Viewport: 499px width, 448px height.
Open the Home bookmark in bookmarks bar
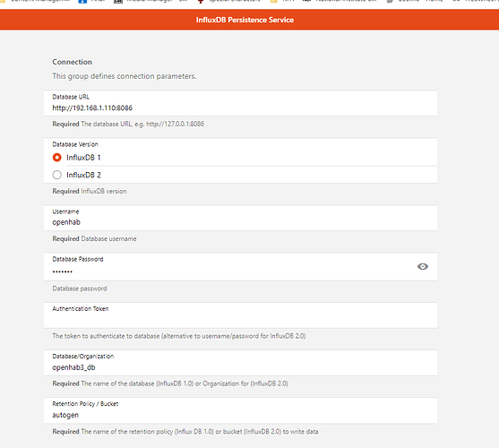click(434, 1)
